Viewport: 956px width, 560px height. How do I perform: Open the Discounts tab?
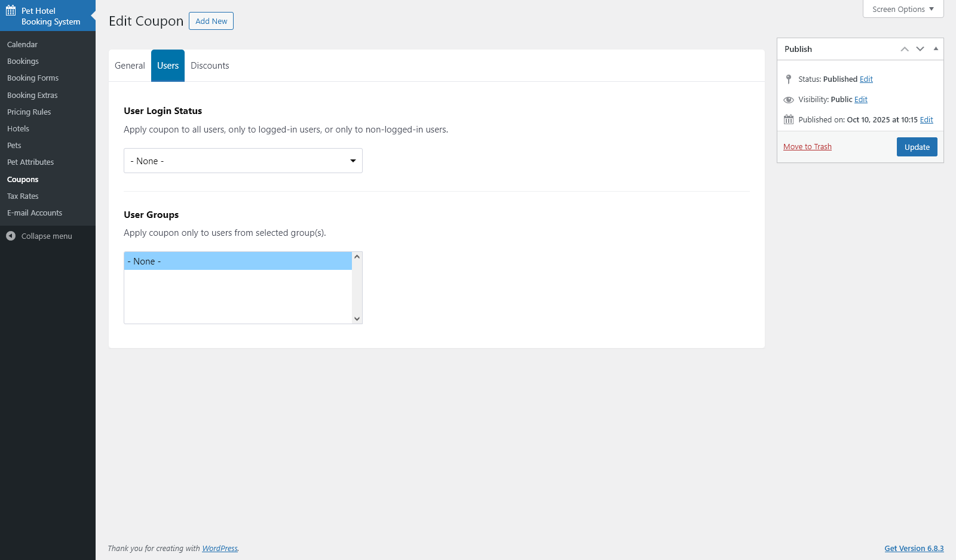pyautogui.click(x=210, y=66)
